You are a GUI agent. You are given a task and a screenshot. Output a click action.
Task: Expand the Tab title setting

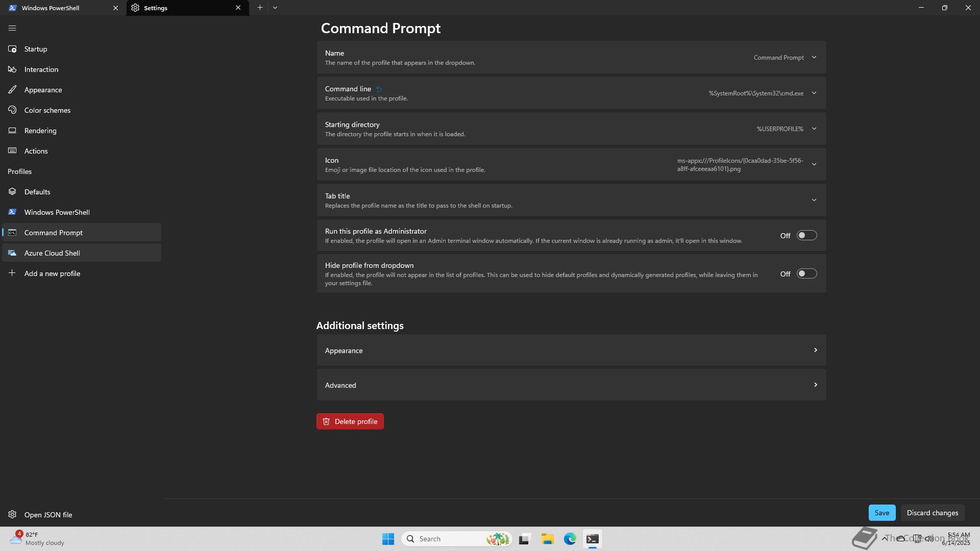814,201
